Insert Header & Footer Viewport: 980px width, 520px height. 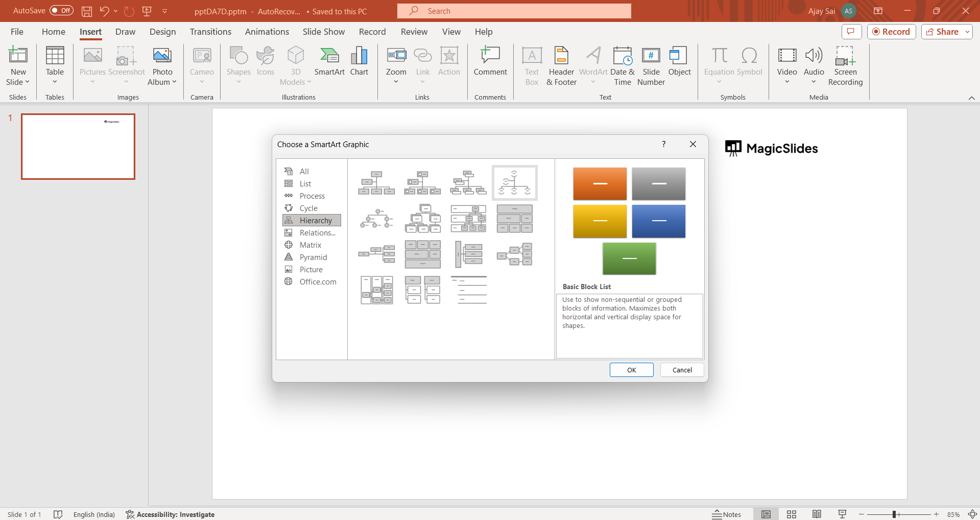(561, 66)
